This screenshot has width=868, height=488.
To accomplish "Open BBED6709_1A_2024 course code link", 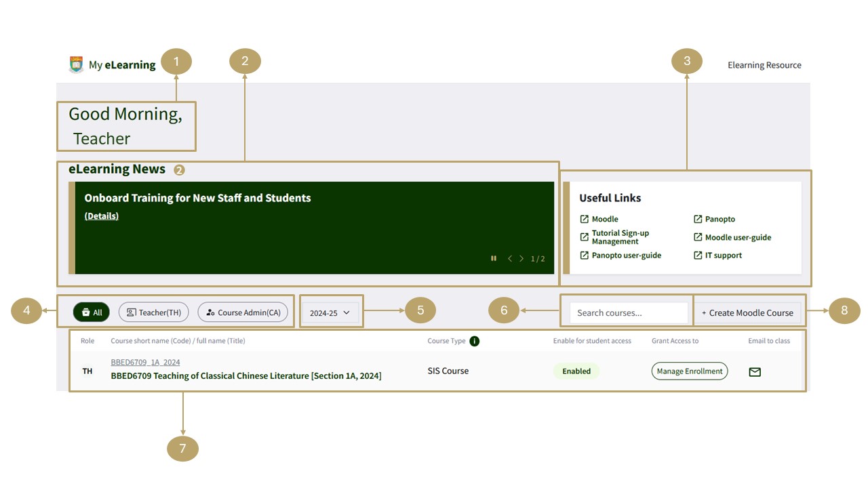I will point(146,362).
